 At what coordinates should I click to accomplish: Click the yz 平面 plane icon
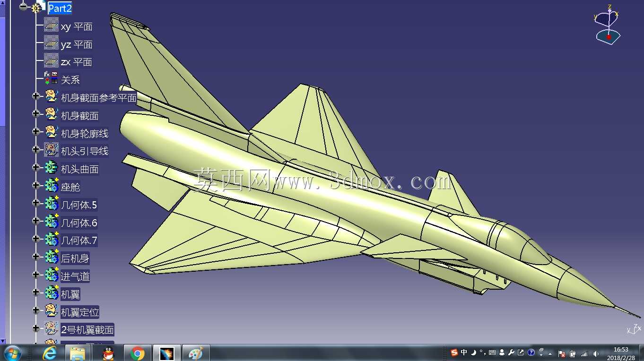(51, 43)
